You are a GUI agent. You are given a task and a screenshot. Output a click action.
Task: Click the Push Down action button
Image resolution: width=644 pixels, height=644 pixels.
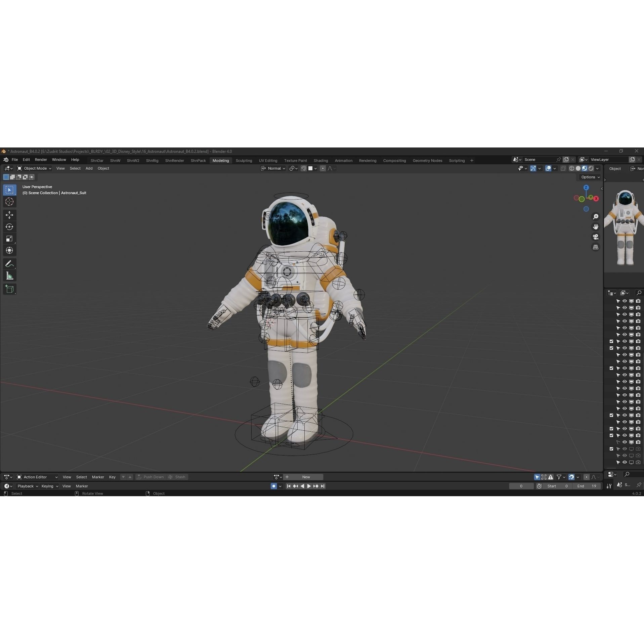150,477
